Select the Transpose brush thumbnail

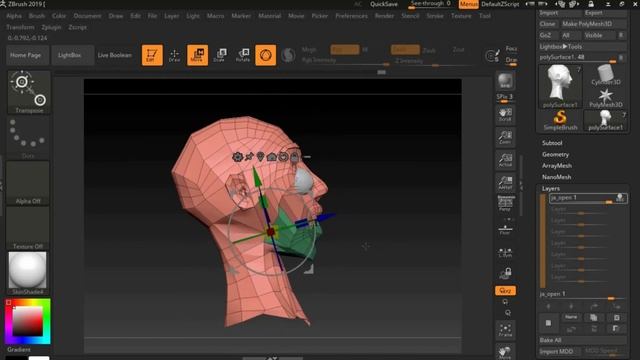29,92
